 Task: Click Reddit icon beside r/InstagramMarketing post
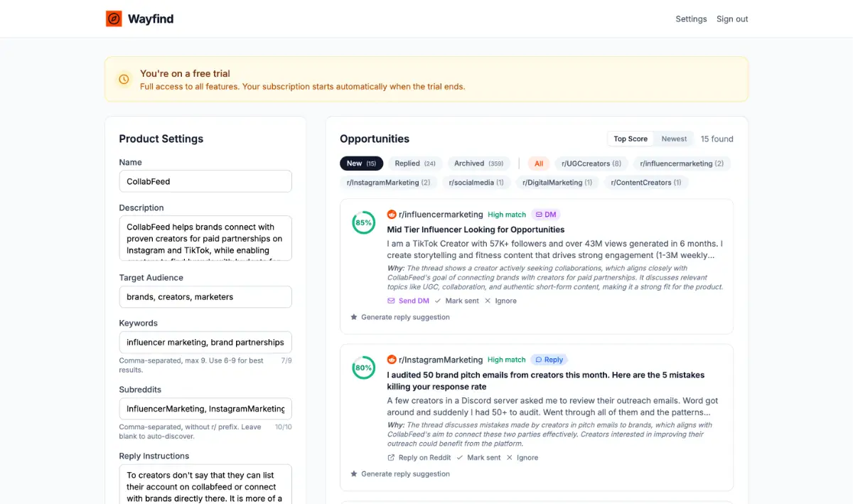[392, 360]
